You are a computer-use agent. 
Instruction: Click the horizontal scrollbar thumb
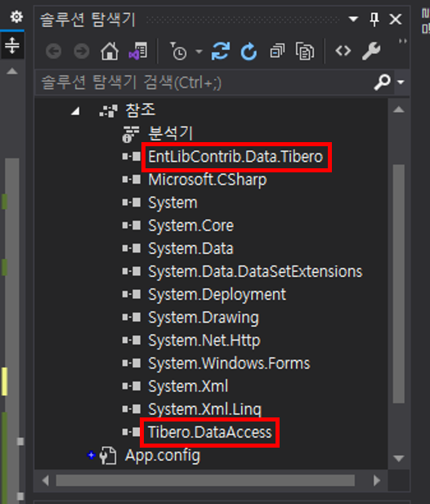205,480
